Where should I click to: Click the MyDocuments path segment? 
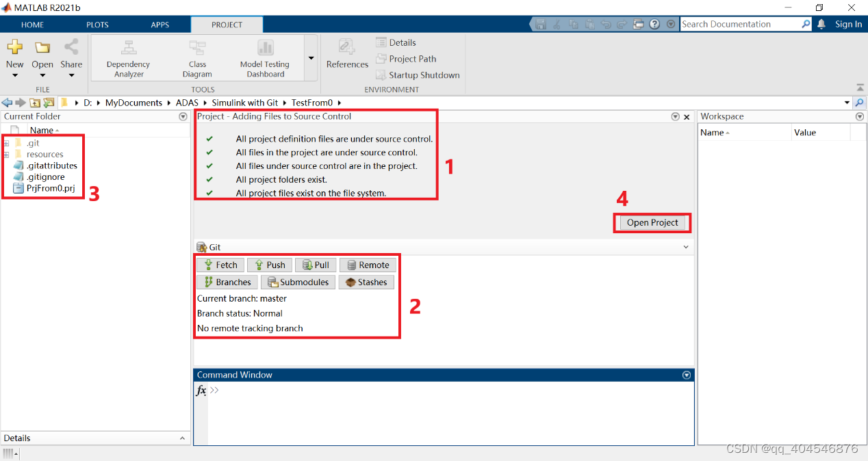click(133, 103)
